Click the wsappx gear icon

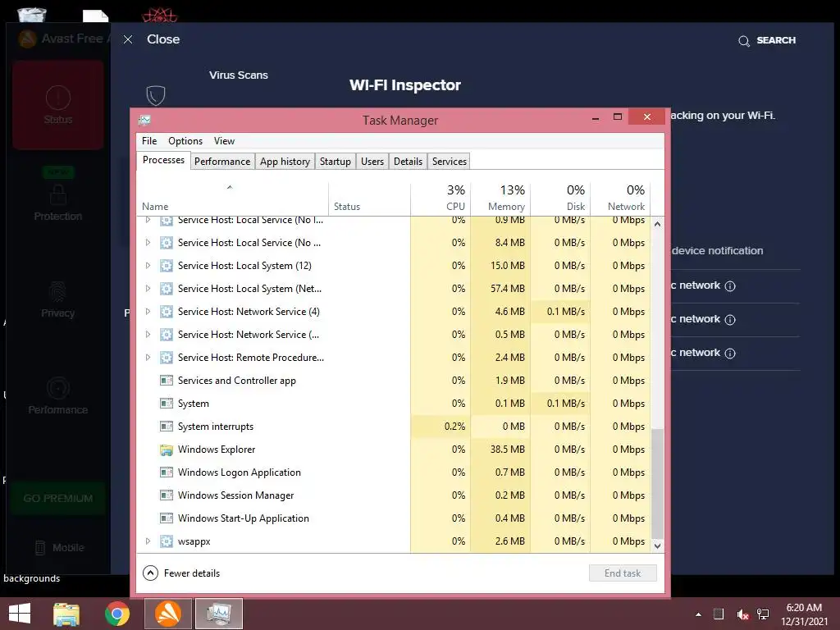(167, 541)
